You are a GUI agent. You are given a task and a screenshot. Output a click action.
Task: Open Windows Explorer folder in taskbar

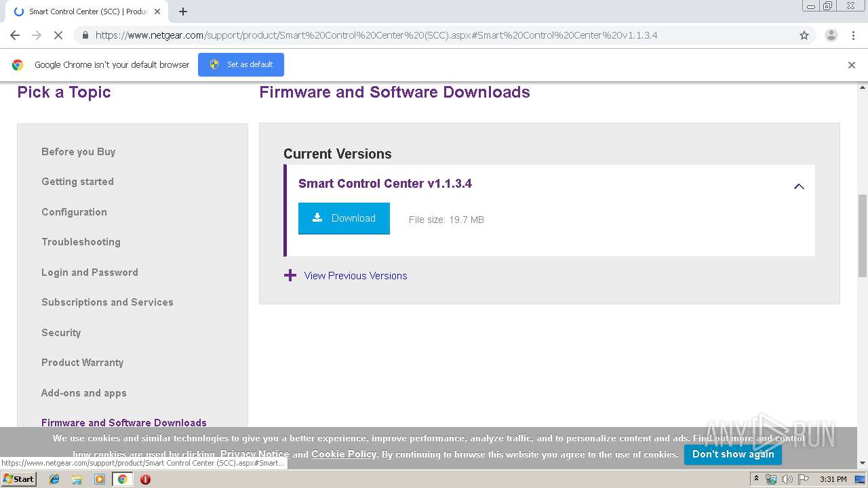[77, 479]
